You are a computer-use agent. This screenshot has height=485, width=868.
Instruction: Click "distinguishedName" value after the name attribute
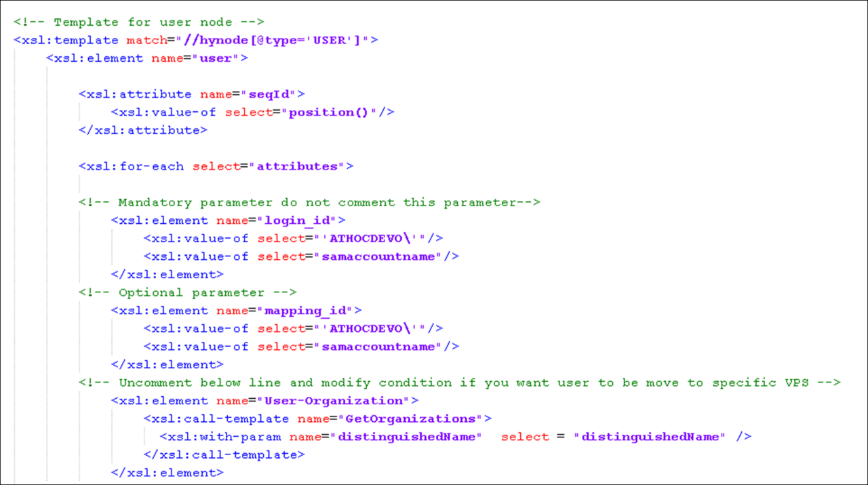(406, 437)
